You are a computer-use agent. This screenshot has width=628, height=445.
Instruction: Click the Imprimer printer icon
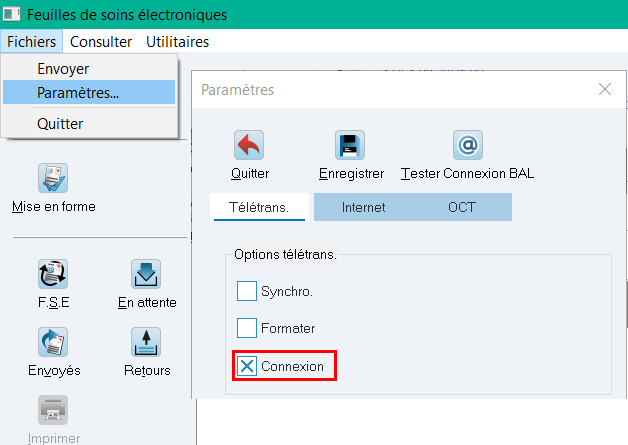tap(53, 410)
